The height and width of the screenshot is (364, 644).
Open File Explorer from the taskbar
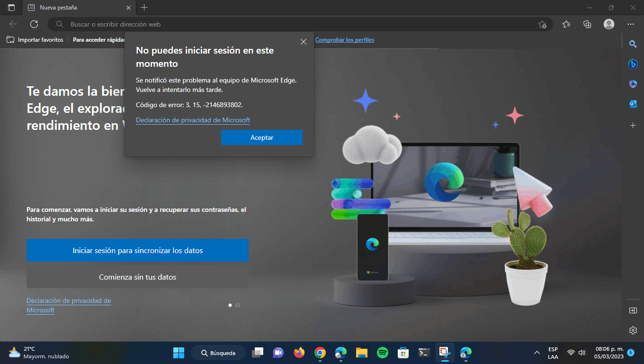(x=362, y=353)
